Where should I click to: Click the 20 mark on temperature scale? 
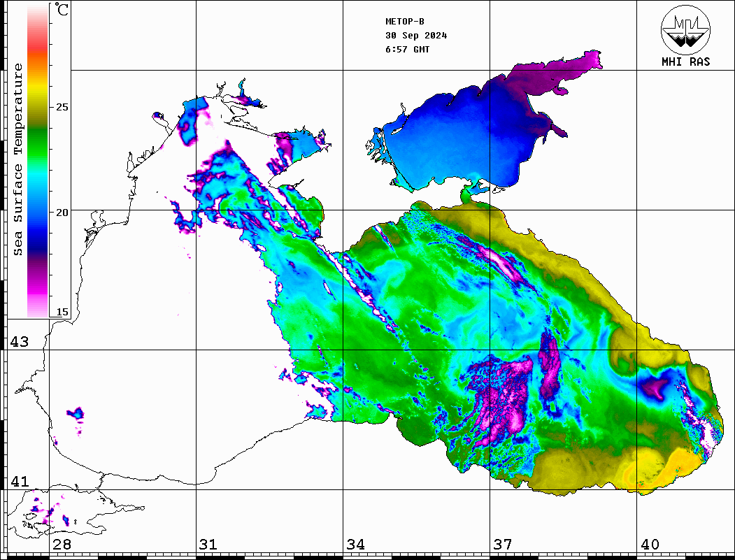click(62, 213)
